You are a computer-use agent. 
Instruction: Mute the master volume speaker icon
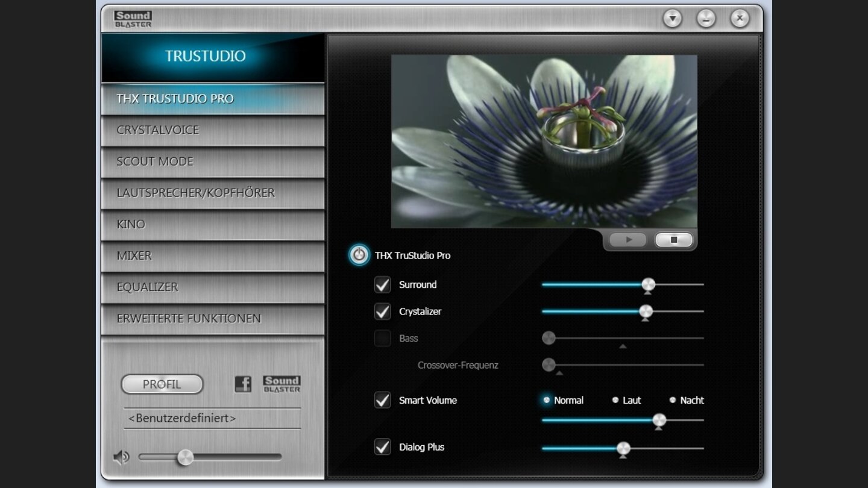pyautogui.click(x=121, y=458)
